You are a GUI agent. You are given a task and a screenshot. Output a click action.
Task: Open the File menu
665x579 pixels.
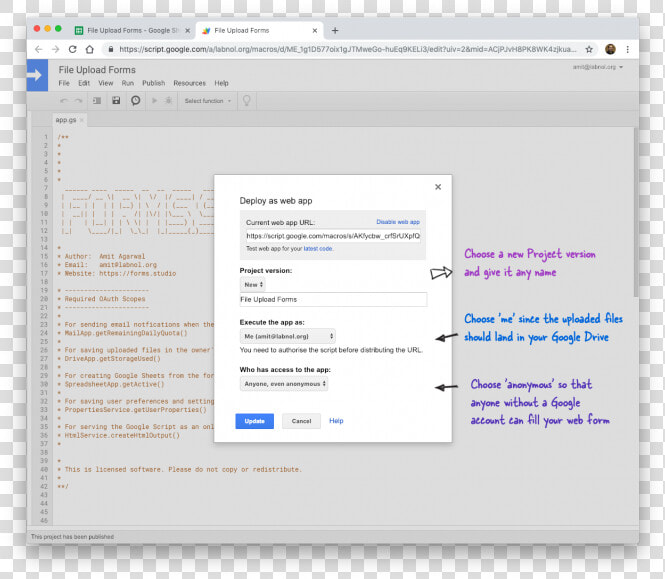[x=64, y=83]
